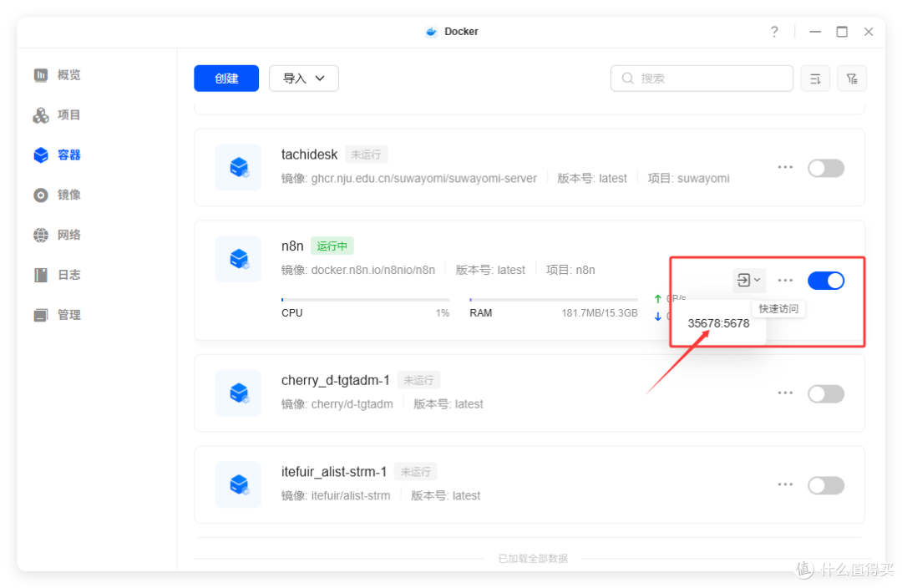
Task: Select the 项目 projects sidebar icon
Action: click(x=41, y=115)
